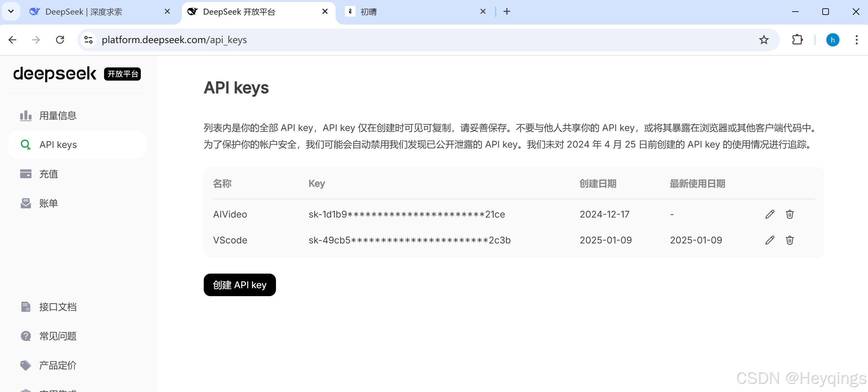Expand the tab search dropdown arrow
Viewport: 868px width, 392px height.
click(x=11, y=12)
